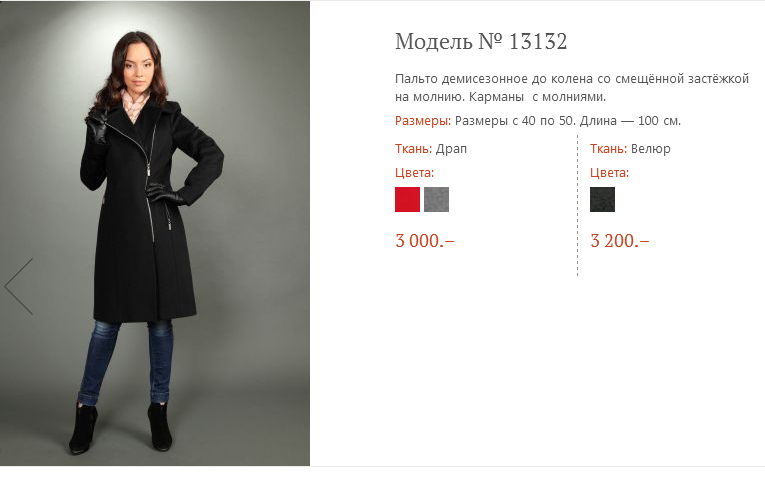The width and height of the screenshot is (765, 477).
Task: Click the size text Длина — 100 см
Action: coord(630,120)
